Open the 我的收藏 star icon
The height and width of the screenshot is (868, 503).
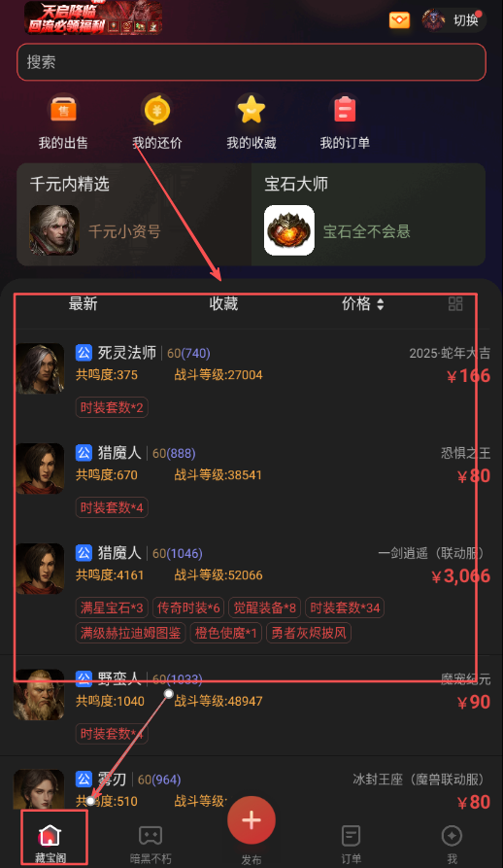[x=251, y=110]
